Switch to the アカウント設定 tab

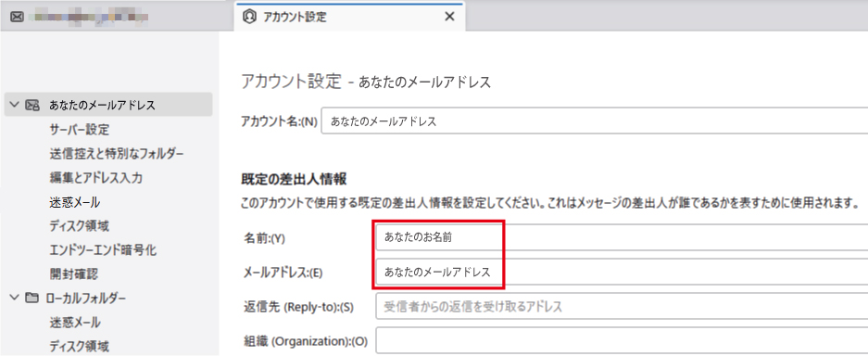(x=350, y=17)
